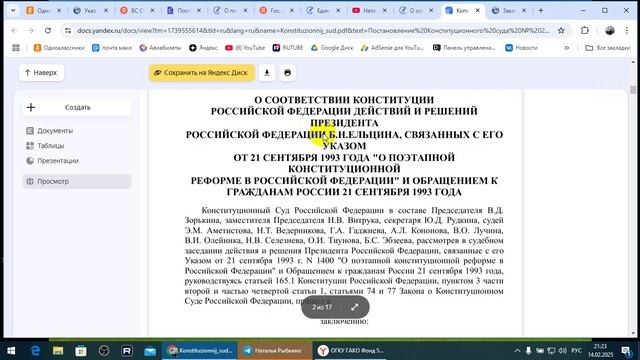This screenshot has width=640, height=360.
Task: Save the document to Яндекс Диск
Action: tap(202, 73)
